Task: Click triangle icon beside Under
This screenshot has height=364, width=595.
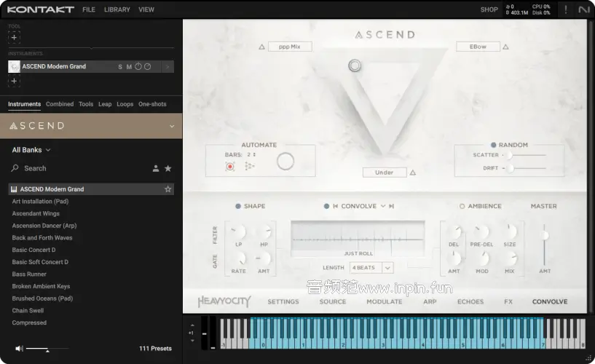Action: tap(413, 173)
